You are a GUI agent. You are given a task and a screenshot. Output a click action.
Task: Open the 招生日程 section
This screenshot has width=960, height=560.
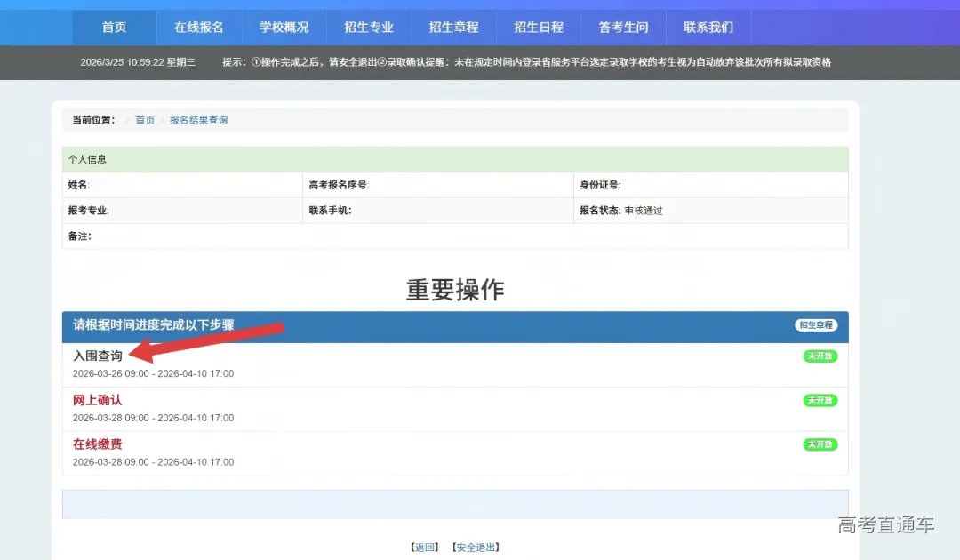pyautogui.click(x=539, y=27)
